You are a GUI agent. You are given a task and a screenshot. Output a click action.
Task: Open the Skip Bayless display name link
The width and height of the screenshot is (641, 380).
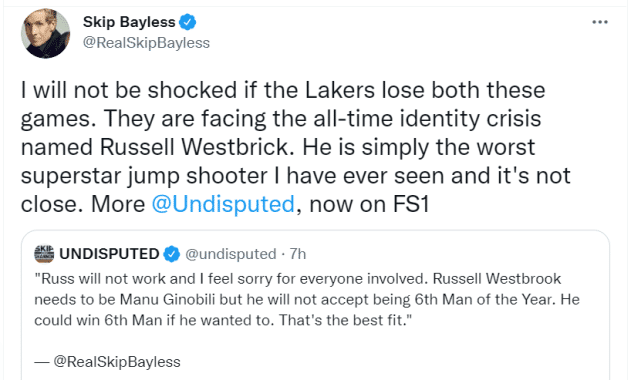coord(129,22)
